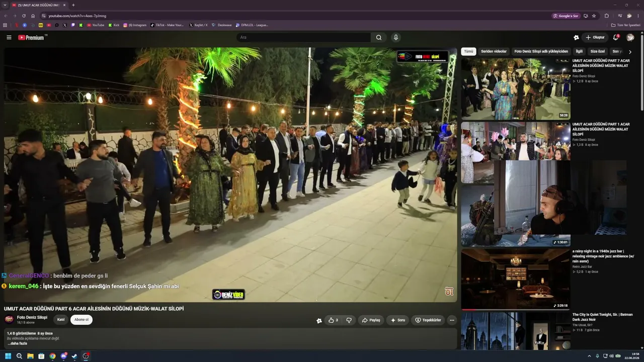Click the browser address bar URL
644x362 pixels.
click(77, 16)
